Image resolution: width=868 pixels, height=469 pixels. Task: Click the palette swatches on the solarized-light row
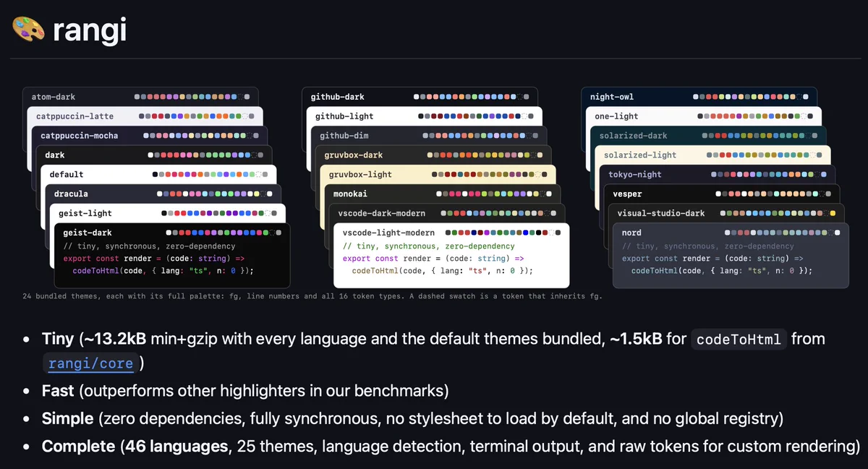(x=765, y=155)
